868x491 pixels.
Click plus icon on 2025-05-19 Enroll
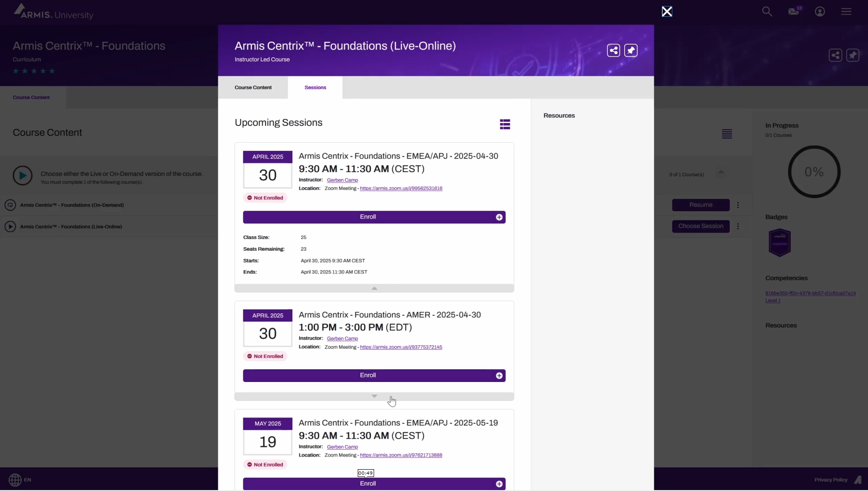click(499, 484)
